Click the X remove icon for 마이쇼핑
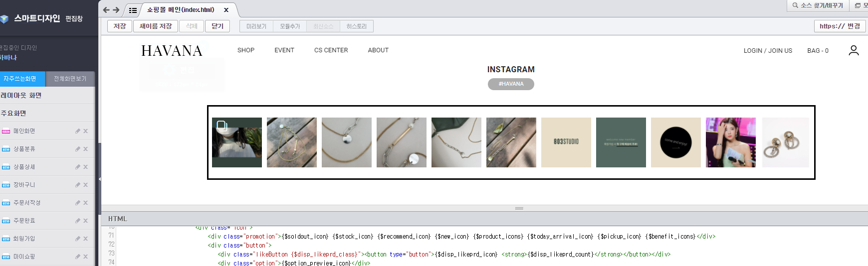Viewport: 868px width, 266px height. (x=85, y=257)
